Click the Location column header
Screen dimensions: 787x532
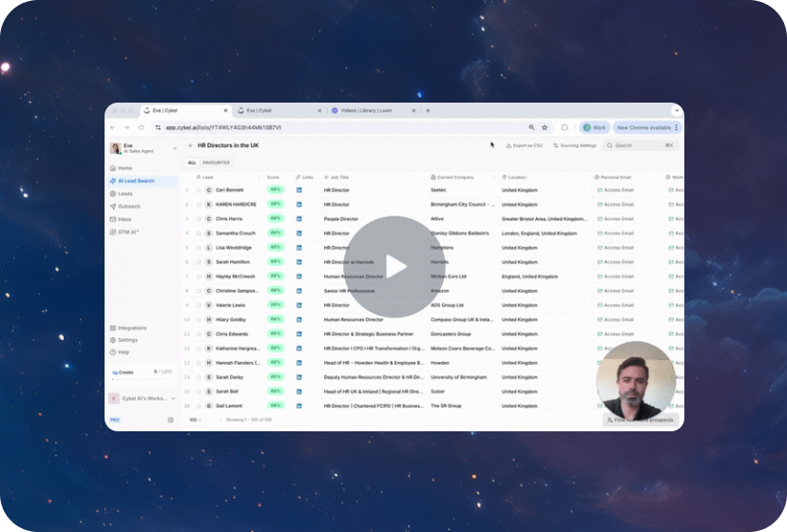coord(514,177)
